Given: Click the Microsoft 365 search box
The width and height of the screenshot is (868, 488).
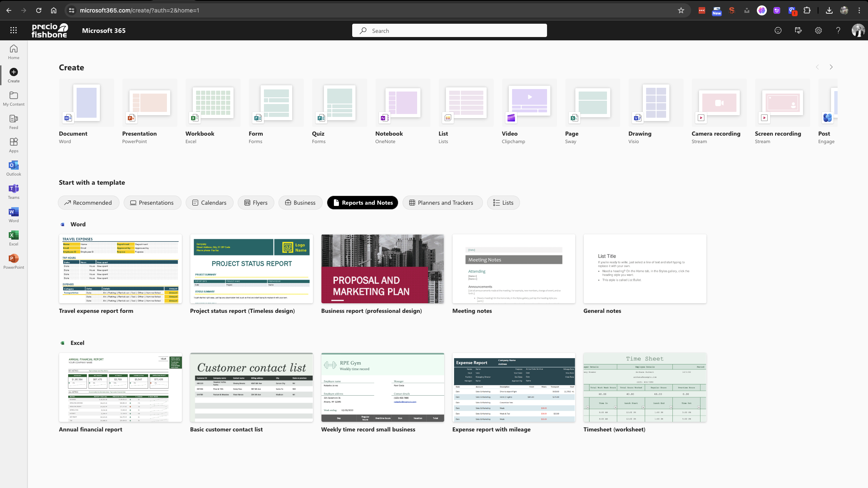Looking at the screenshot, I should click(450, 30).
